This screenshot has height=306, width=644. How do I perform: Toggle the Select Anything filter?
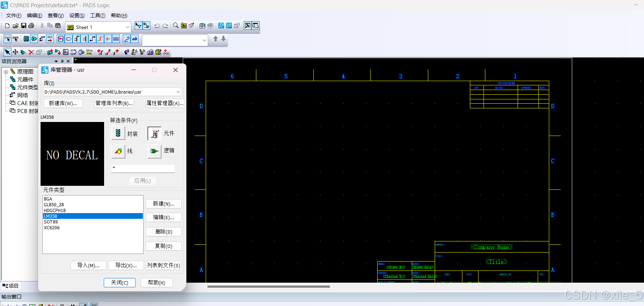click(x=7, y=39)
